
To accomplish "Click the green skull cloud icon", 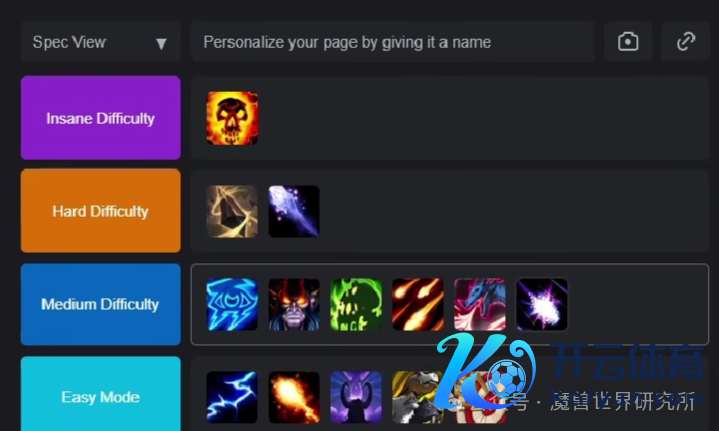I will coord(356,304).
